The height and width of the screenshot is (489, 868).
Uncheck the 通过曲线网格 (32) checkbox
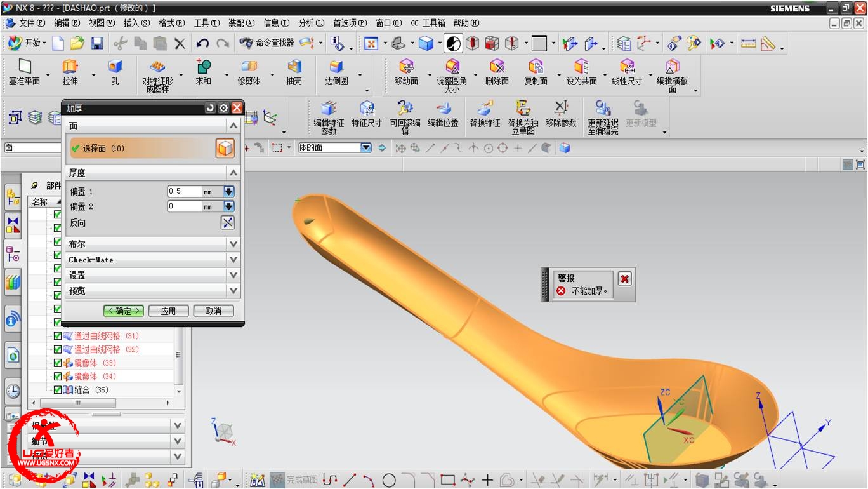(x=58, y=349)
